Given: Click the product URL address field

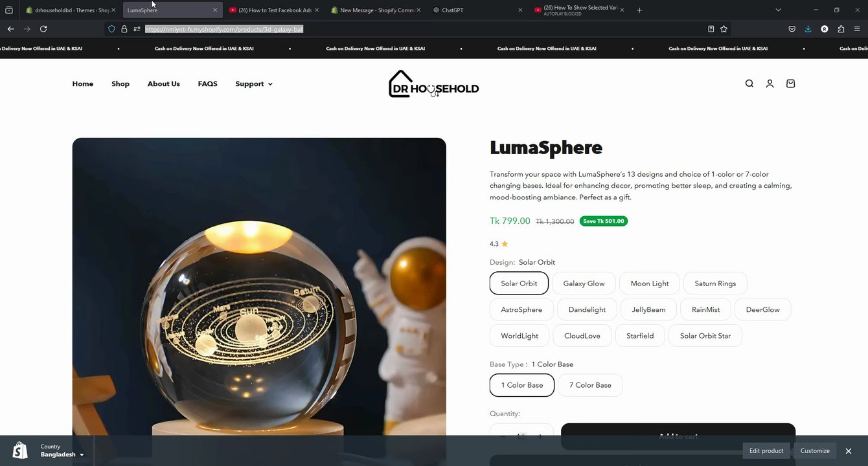Looking at the screenshot, I should tap(421, 28).
